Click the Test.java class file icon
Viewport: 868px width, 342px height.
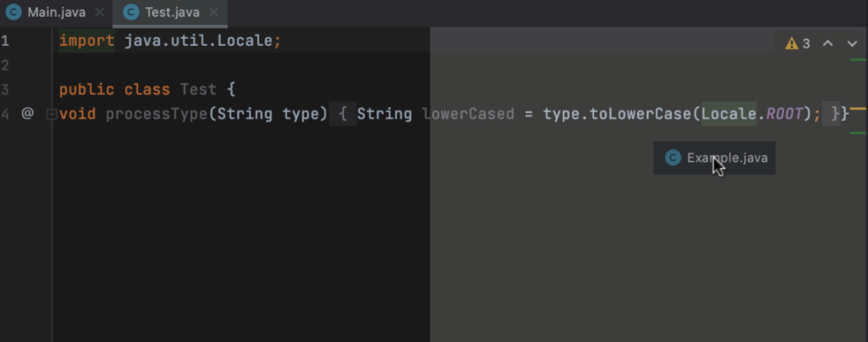tap(131, 13)
